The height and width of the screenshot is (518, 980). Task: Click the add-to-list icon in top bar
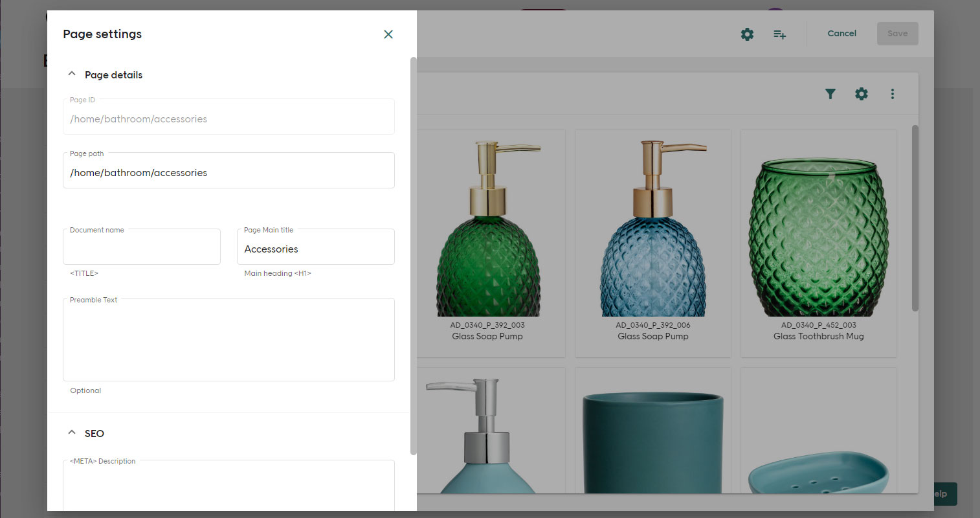coord(779,34)
